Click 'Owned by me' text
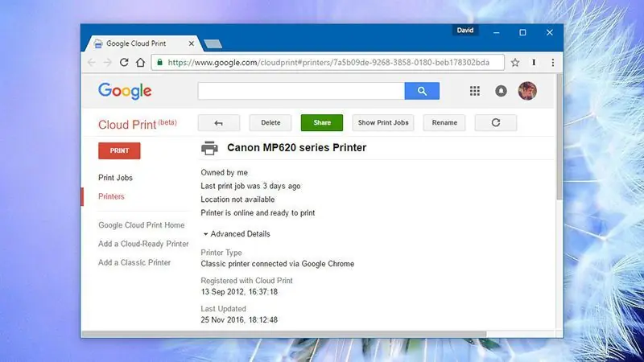The height and width of the screenshot is (362, 644). point(225,173)
